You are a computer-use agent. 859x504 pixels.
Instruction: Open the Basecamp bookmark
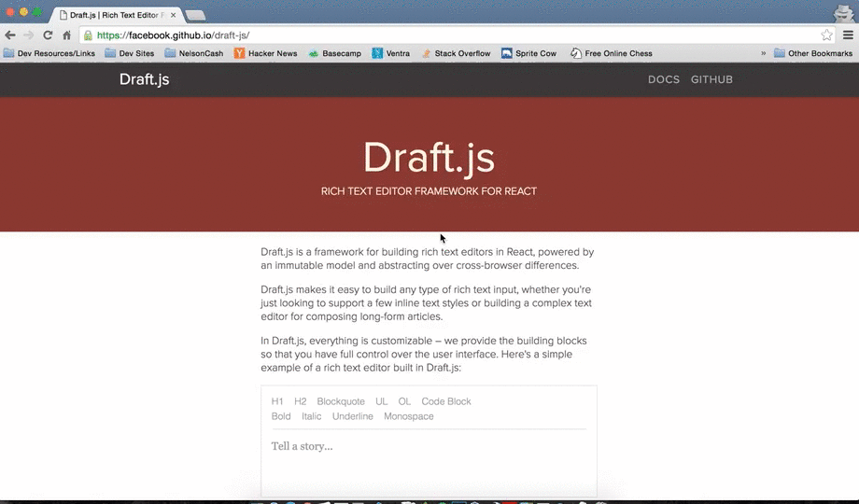(x=334, y=53)
